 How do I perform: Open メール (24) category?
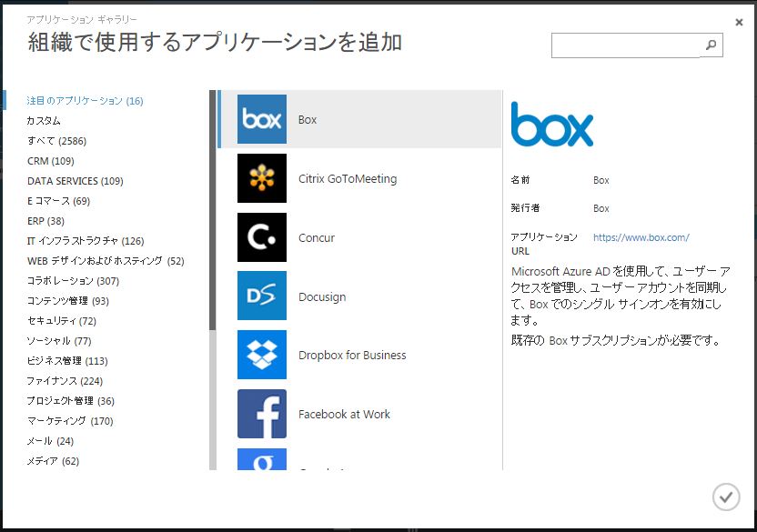click(x=50, y=441)
